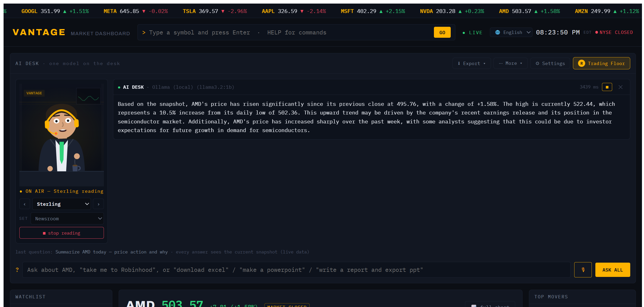Select AMZN 249.99 in the ticker

click(x=607, y=11)
